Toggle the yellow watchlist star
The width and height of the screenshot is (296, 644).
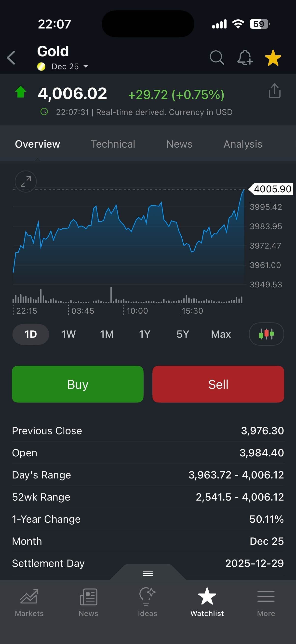pyautogui.click(x=273, y=58)
